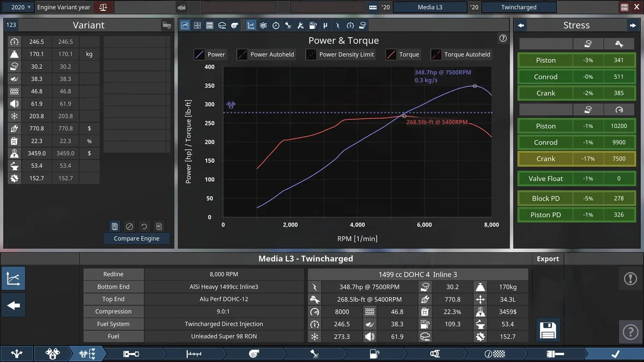This screenshot has height=362, width=644.
Task: Click the Export button
Action: 547,258
